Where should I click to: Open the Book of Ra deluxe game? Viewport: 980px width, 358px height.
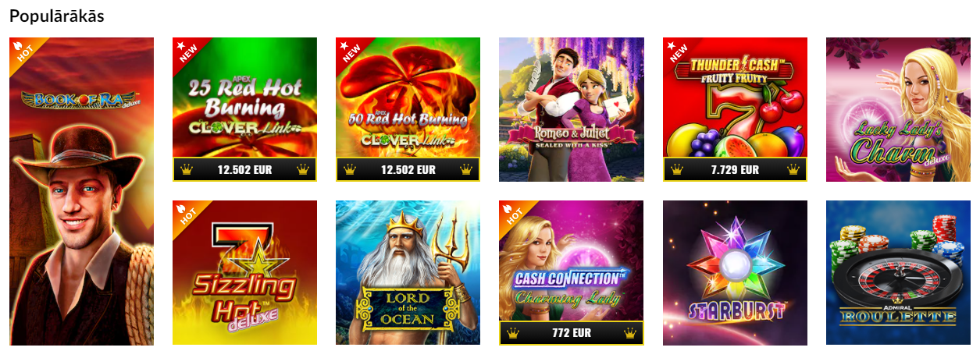(81, 191)
